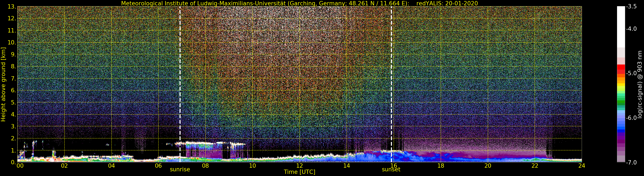Viewport: 644px width, 176px height.
Task: Click the time axis tick '02'
Action: [x=64, y=166]
